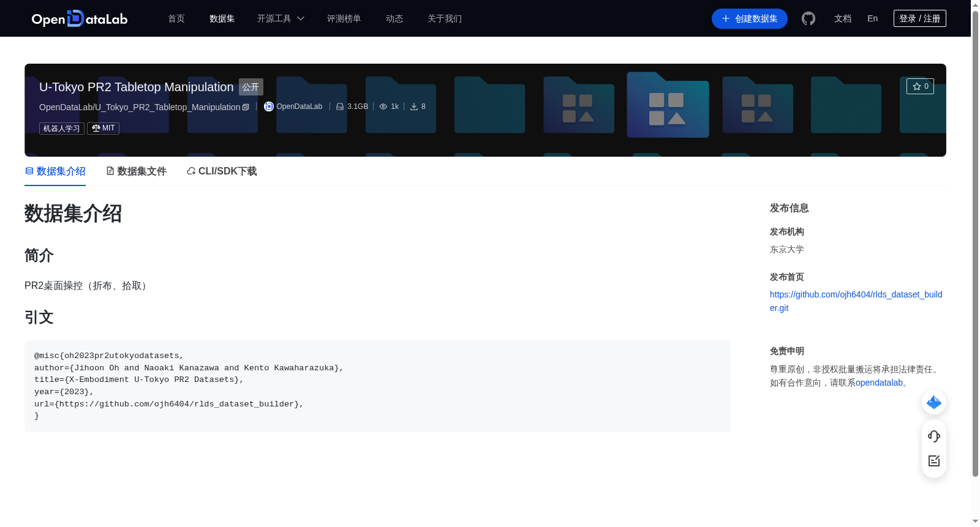Click the OpenDataLab publisher name

299,107
